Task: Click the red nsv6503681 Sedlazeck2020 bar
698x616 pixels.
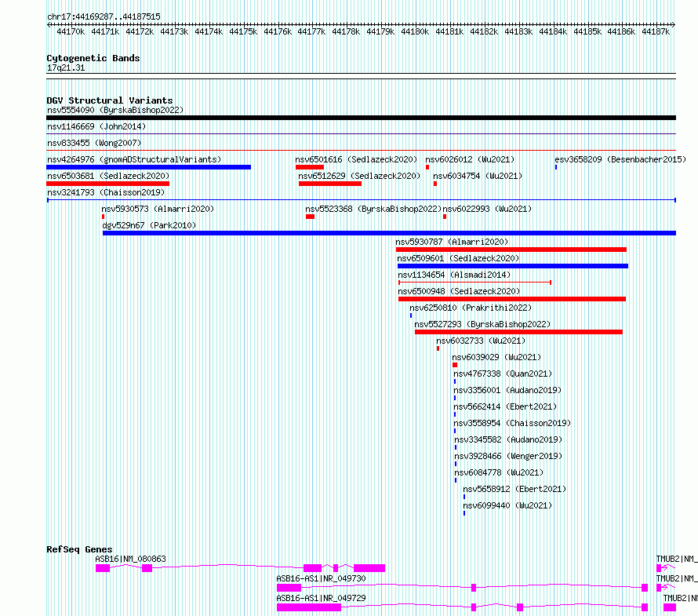Action: [x=107, y=184]
